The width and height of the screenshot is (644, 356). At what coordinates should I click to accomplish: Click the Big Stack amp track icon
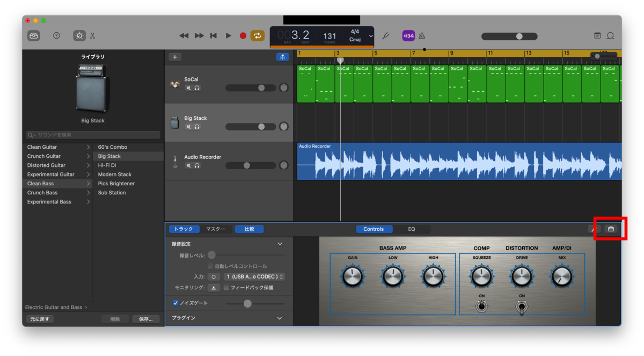pos(175,123)
